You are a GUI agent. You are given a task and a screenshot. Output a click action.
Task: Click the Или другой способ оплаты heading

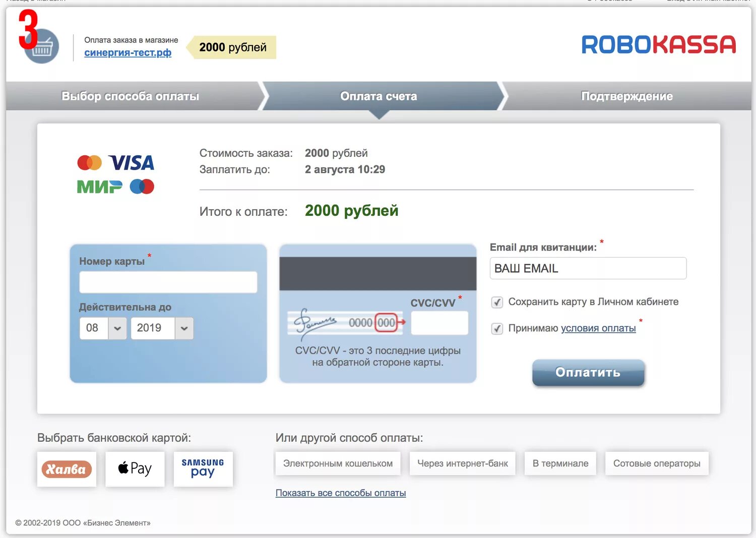click(x=349, y=438)
